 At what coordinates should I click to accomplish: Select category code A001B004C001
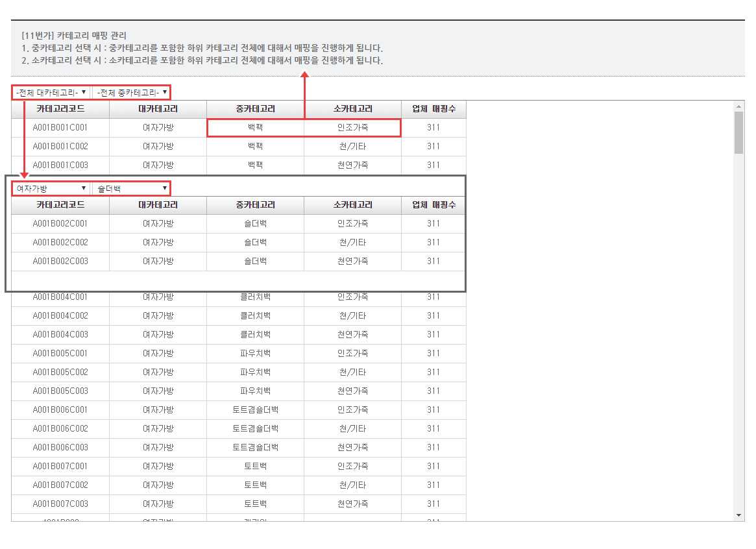pyautogui.click(x=60, y=297)
